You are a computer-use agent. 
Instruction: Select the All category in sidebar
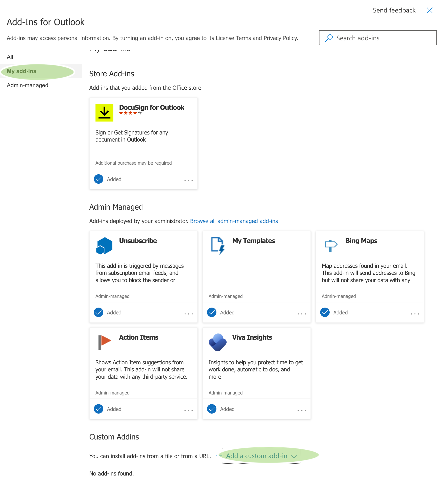pyautogui.click(x=10, y=57)
